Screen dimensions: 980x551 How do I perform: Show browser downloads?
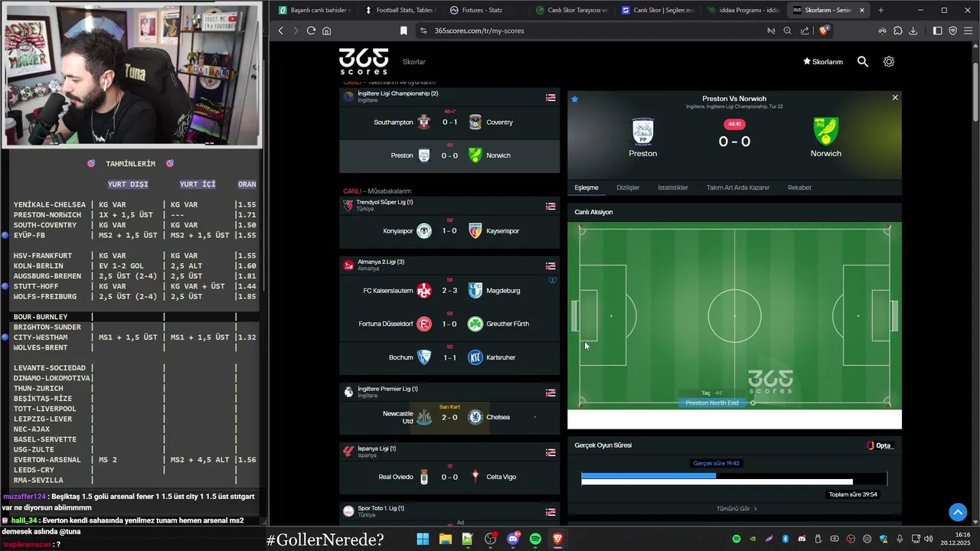[x=913, y=31]
